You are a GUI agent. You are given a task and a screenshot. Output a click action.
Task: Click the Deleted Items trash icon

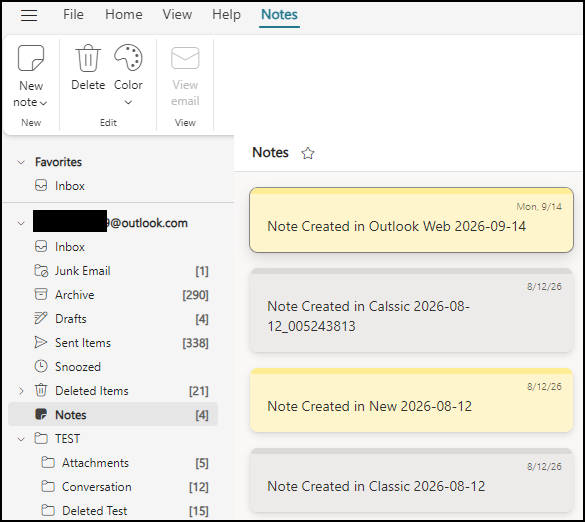pyautogui.click(x=41, y=390)
